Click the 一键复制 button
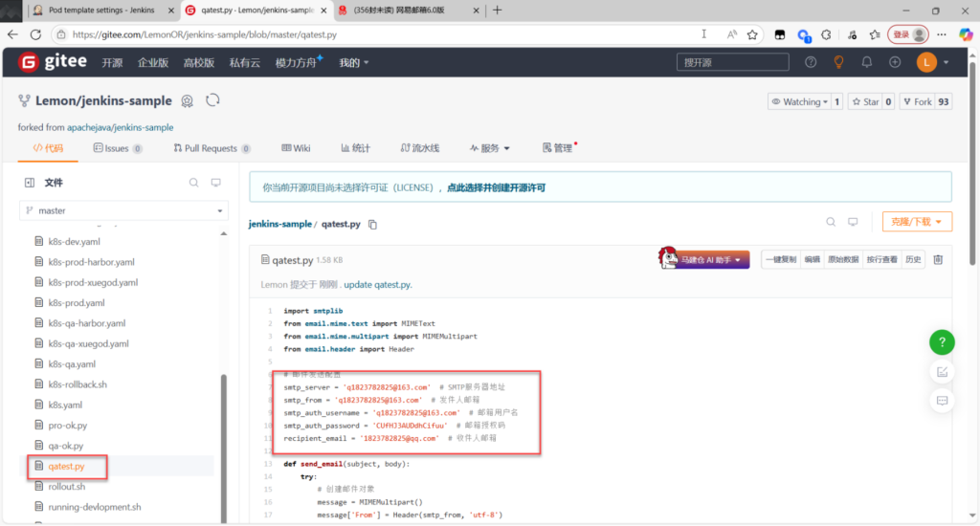The height and width of the screenshot is (526, 980). click(780, 259)
